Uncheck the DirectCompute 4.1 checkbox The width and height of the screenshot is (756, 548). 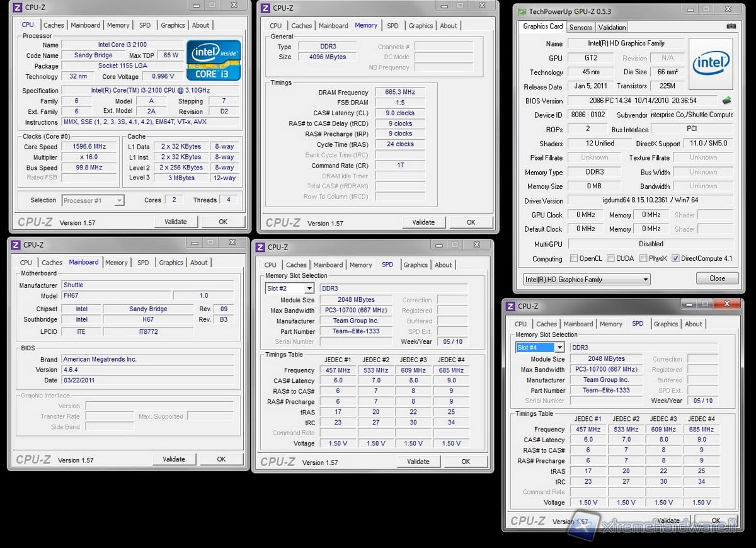(x=675, y=258)
